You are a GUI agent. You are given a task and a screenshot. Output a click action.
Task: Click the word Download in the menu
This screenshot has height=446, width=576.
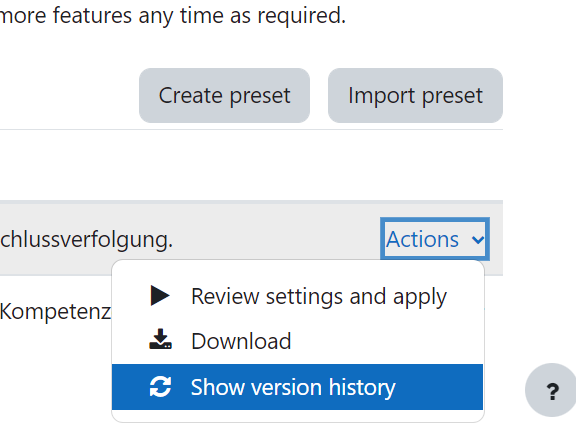pos(241,341)
